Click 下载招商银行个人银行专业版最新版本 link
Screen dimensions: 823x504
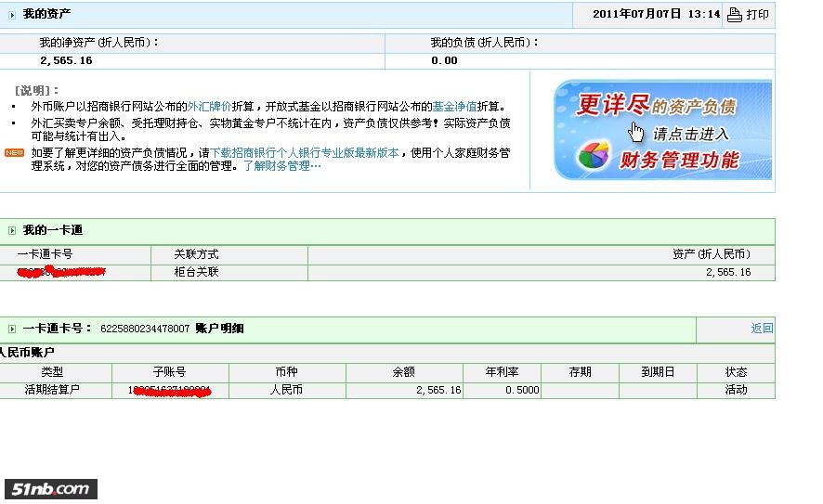click(304, 153)
